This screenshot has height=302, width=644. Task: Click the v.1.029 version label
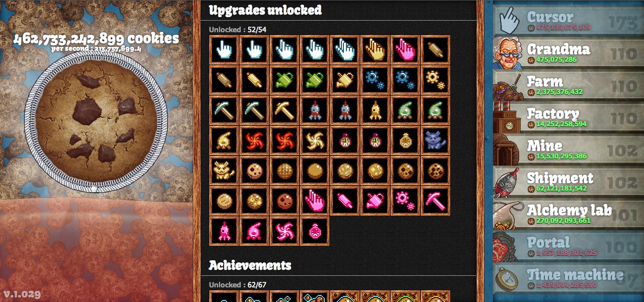pyautogui.click(x=22, y=294)
